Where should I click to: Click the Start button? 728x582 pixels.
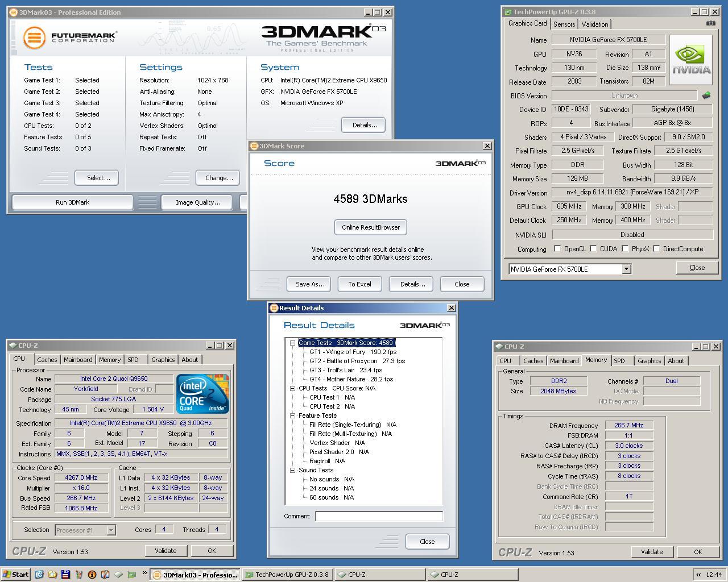[x=15, y=575]
